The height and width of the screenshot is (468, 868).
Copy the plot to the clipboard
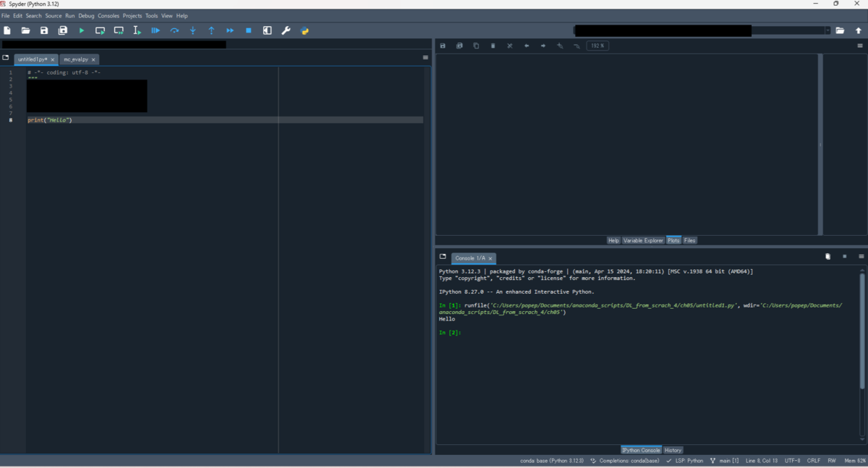[x=476, y=46]
